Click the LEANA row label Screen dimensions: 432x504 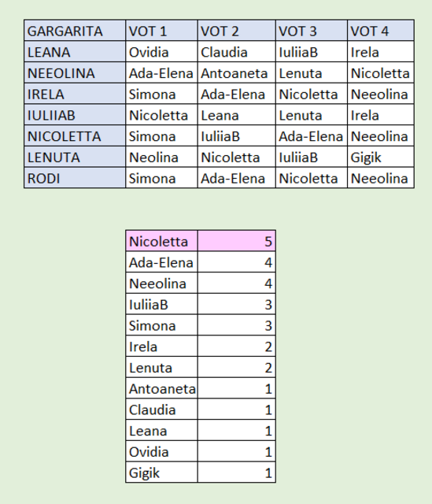pyautogui.click(x=75, y=51)
